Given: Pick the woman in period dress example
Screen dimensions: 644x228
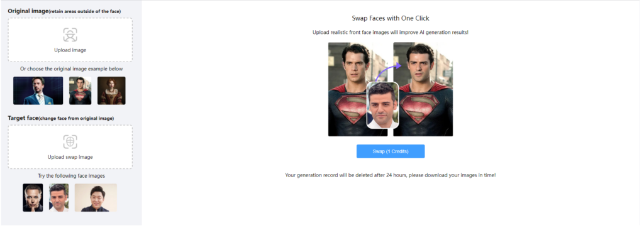Looking at the screenshot, I should pos(111,90).
